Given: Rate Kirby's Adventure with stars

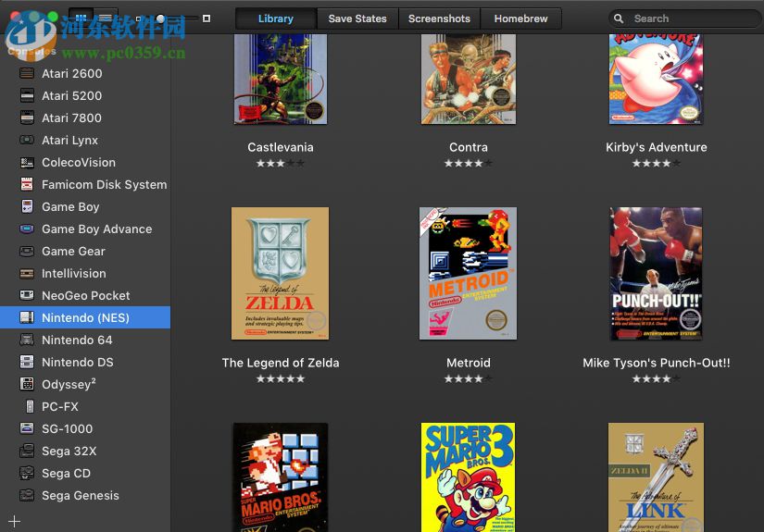Looking at the screenshot, I should [x=656, y=163].
